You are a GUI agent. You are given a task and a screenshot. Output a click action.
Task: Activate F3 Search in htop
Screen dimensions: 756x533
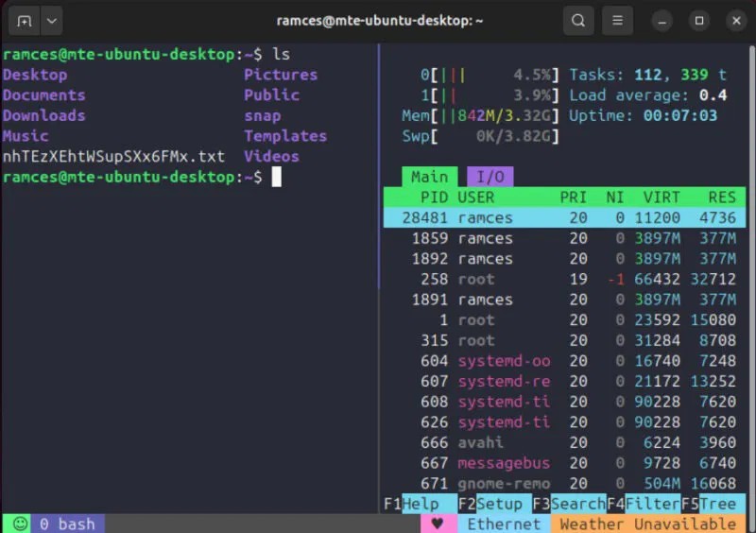[567, 504]
